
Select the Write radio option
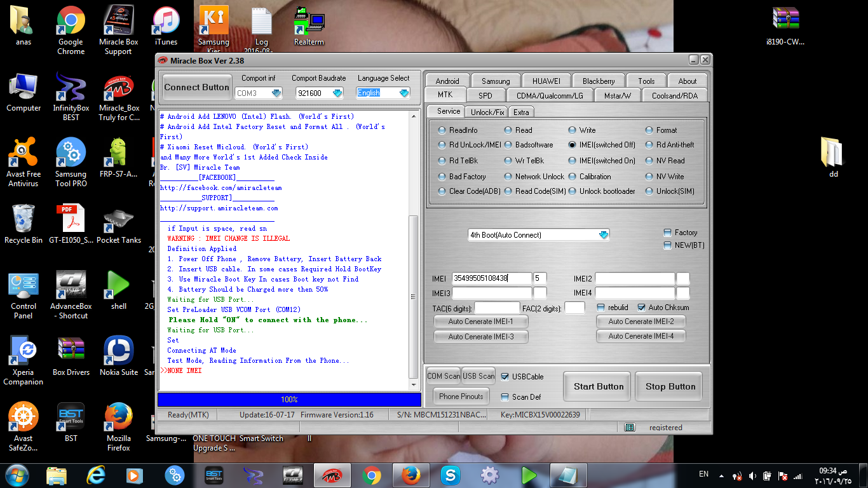(x=582, y=130)
